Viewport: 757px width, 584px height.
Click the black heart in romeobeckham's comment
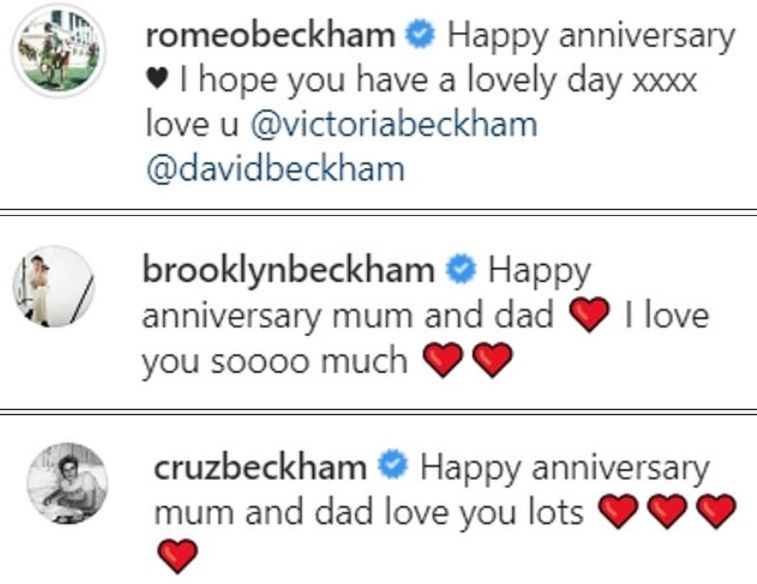click(155, 81)
